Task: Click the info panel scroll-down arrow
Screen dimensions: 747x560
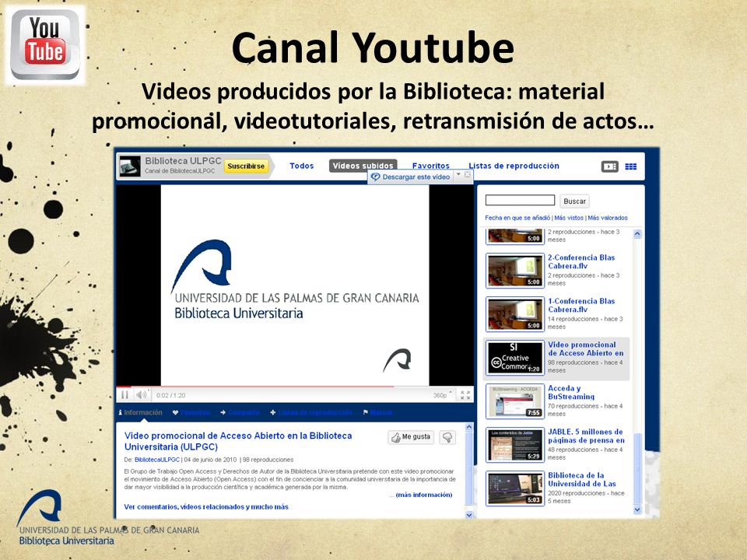Action: [468, 514]
